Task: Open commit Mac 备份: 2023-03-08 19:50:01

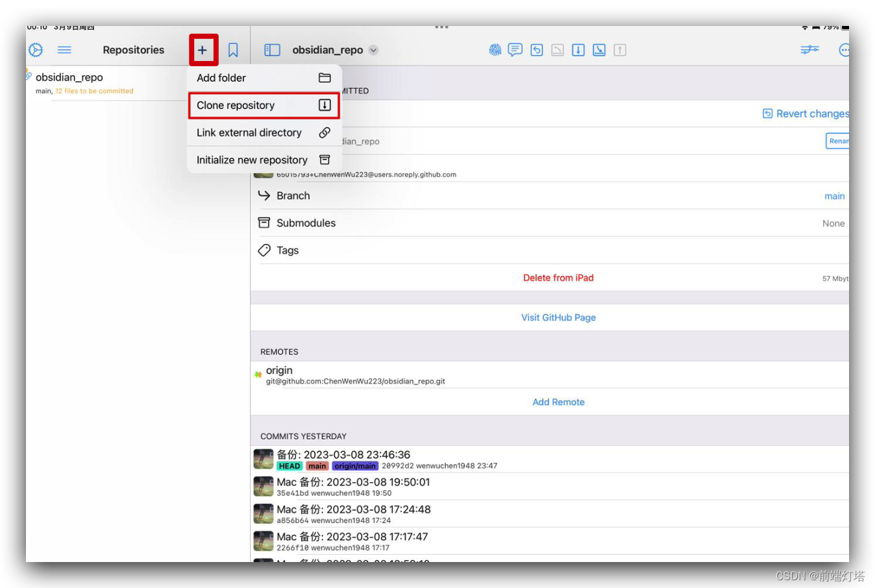Action: (x=550, y=487)
